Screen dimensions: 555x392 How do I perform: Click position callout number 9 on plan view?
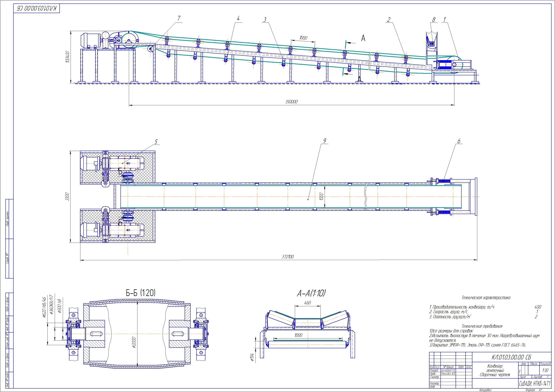pos(325,141)
